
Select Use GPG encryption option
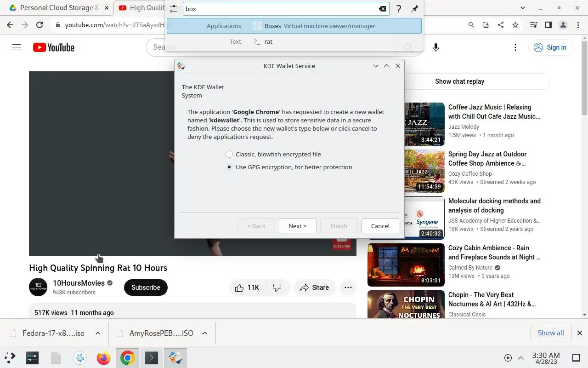[289, 167]
